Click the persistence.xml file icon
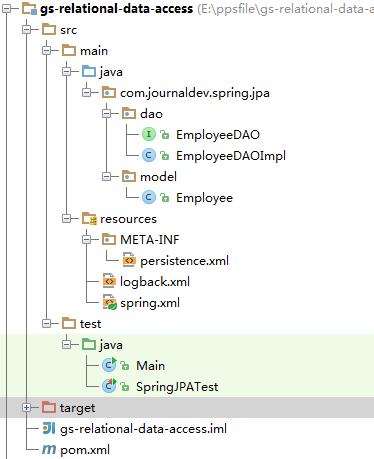 coord(129,260)
